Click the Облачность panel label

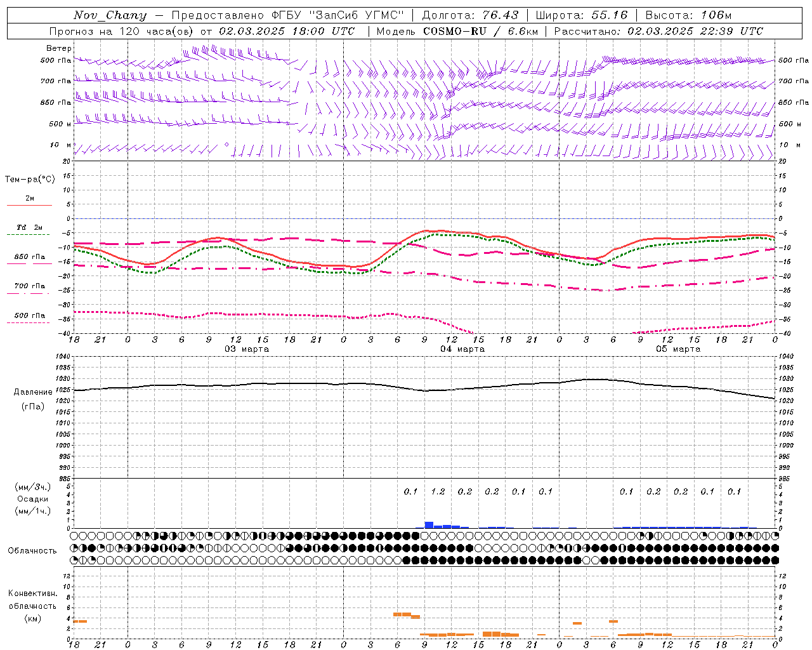coord(33,551)
